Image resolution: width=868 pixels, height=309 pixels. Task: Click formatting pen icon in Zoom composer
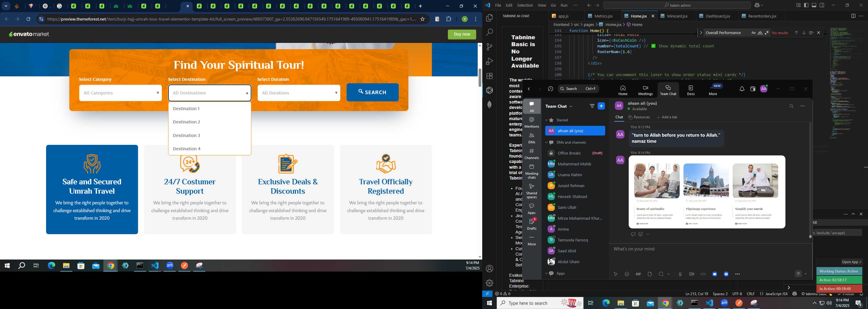[x=615, y=274]
